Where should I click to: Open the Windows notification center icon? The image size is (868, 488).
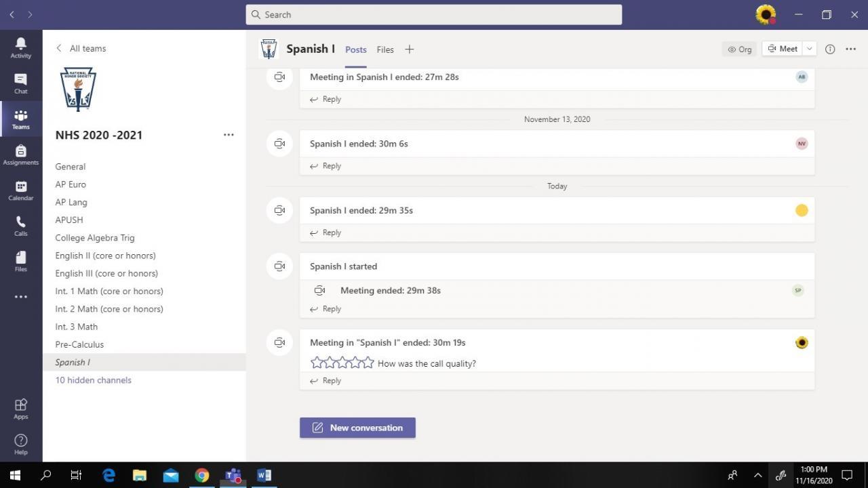click(x=847, y=475)
